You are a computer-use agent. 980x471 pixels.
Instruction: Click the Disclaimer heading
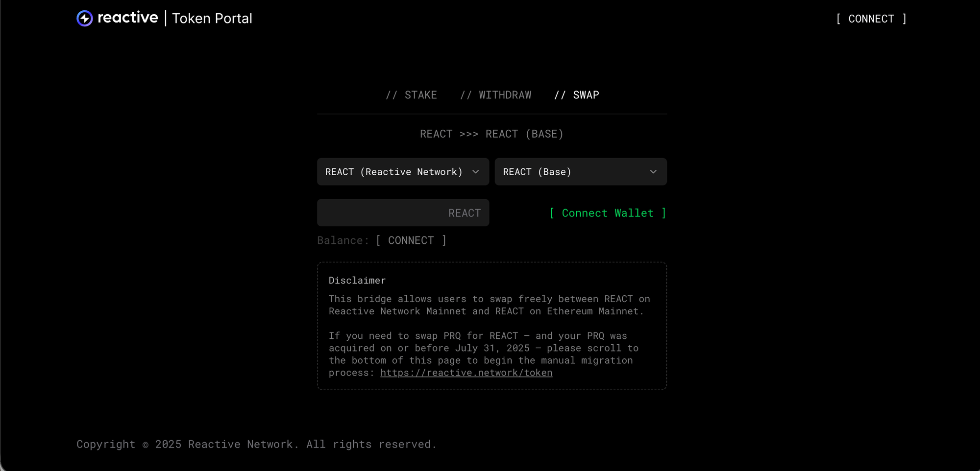point(357,281)
